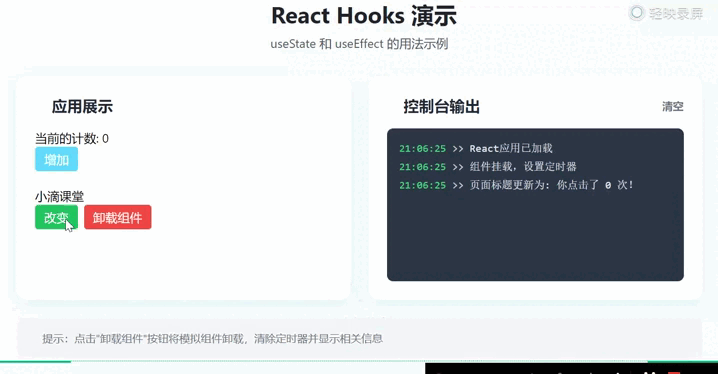
Task: Click the 'React Hooks 演示' title
Action: [364, 16]
